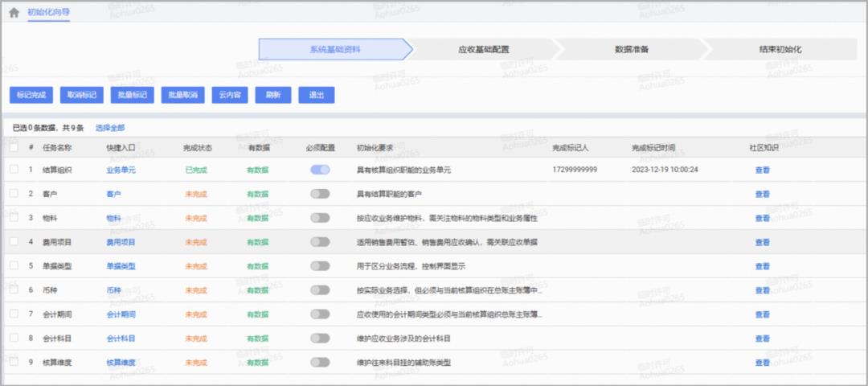Click 查看 in the 费用项目 row
Viewport: 868px width, 386px height.
click(762, 242)
